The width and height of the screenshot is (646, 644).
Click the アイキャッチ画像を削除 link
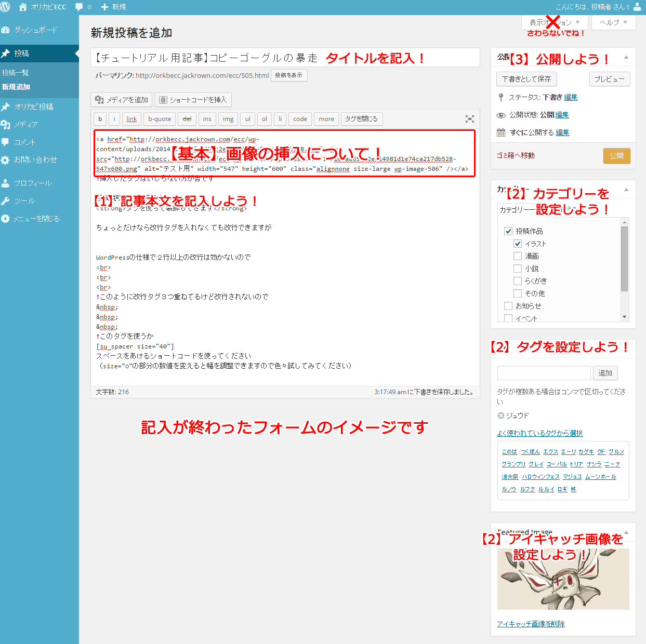531,624
